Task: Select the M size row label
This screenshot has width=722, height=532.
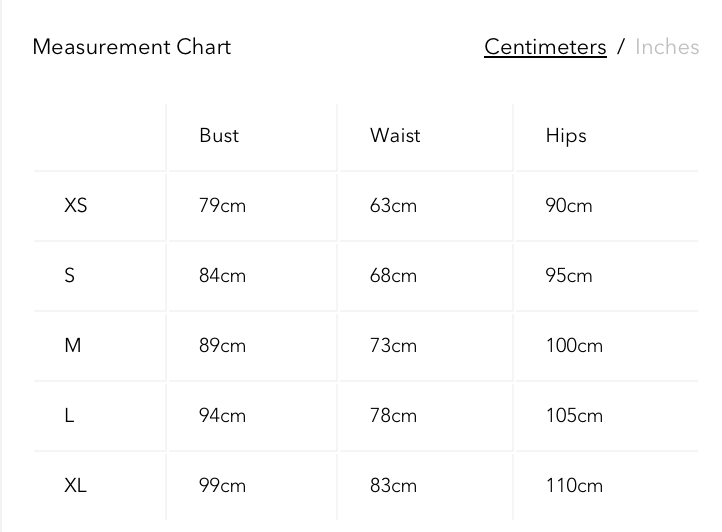Action: 73,346
